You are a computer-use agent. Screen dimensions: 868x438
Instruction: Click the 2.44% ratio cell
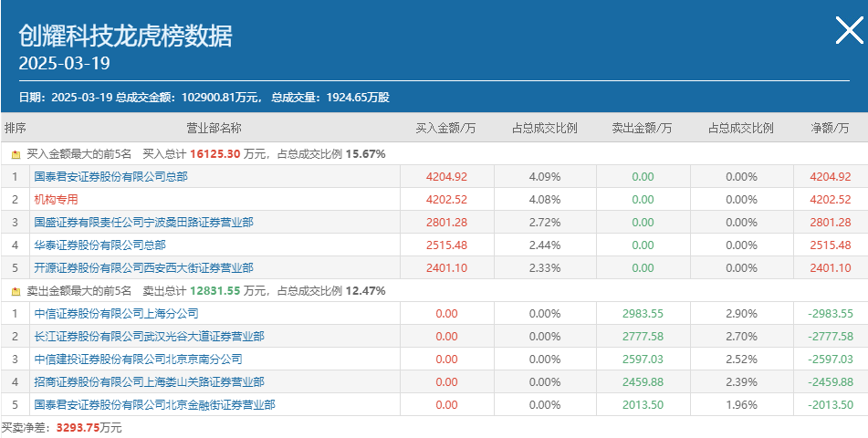[545, 245]
